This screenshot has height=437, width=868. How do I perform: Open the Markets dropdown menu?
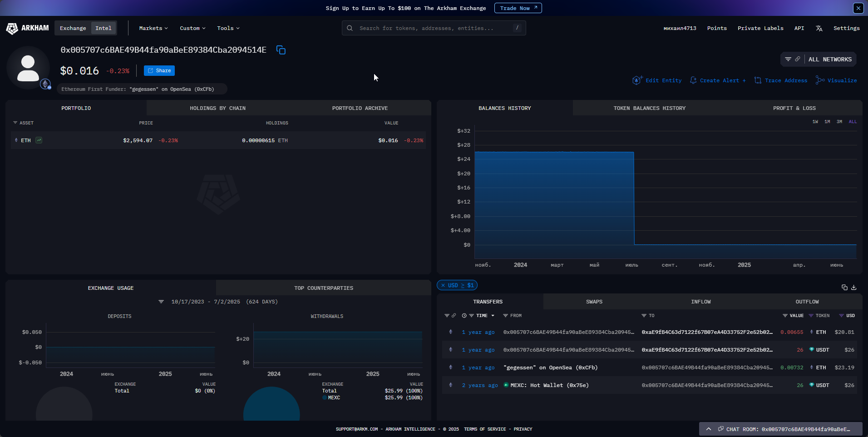coord(153,28)
